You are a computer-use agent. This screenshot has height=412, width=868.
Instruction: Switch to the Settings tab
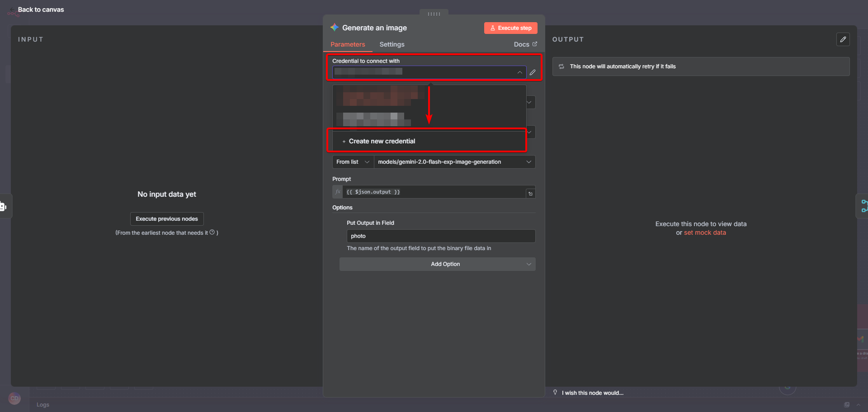[392, 44]
